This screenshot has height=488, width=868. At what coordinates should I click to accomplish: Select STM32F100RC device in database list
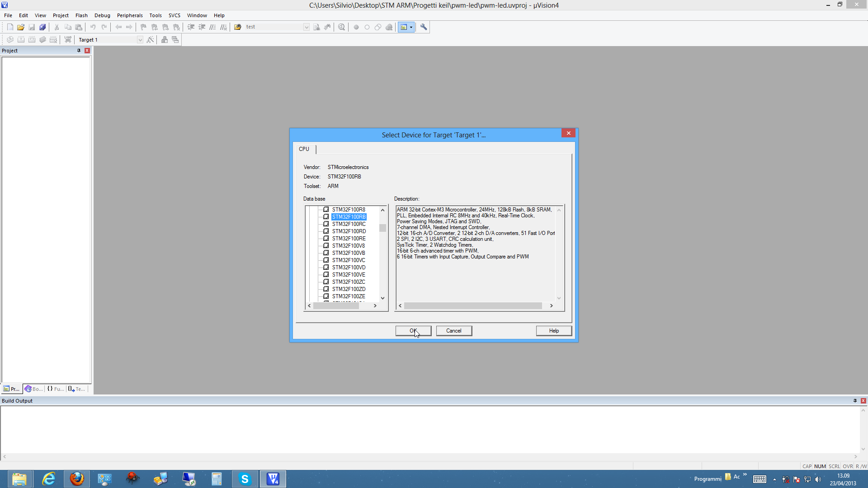coord(349,224)
